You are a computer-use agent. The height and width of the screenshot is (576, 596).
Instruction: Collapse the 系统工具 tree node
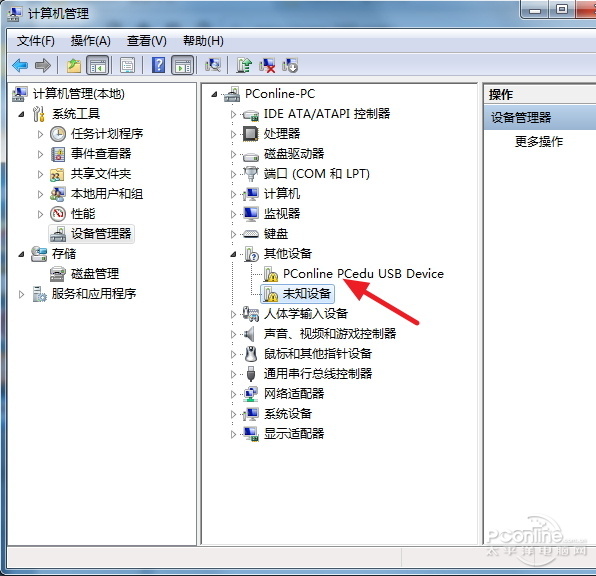point(21,114)
